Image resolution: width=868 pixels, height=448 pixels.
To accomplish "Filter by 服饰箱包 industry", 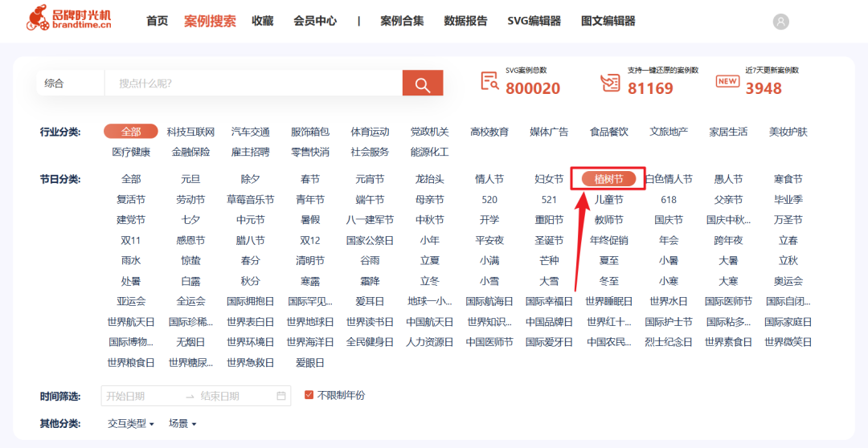I will pyautogui.click(x=310, y=132).
